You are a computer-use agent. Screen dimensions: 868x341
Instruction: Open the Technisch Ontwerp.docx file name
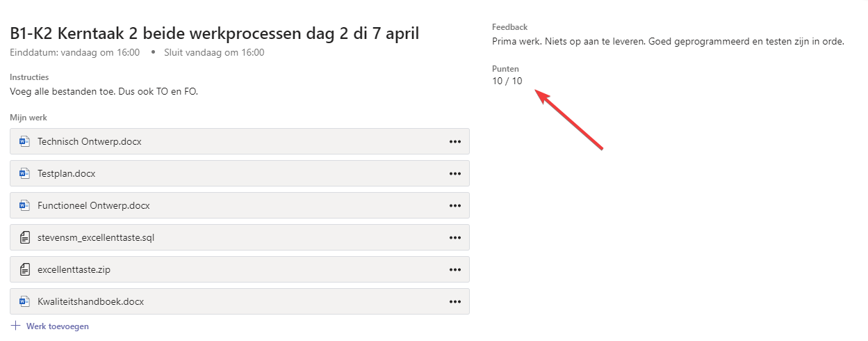point(89,141)
